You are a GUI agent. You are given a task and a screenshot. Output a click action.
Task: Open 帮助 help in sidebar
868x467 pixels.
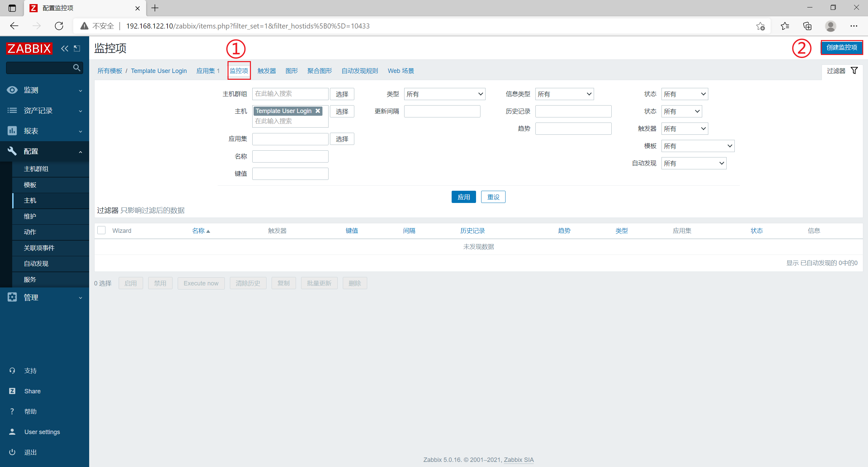coord(31,411)
